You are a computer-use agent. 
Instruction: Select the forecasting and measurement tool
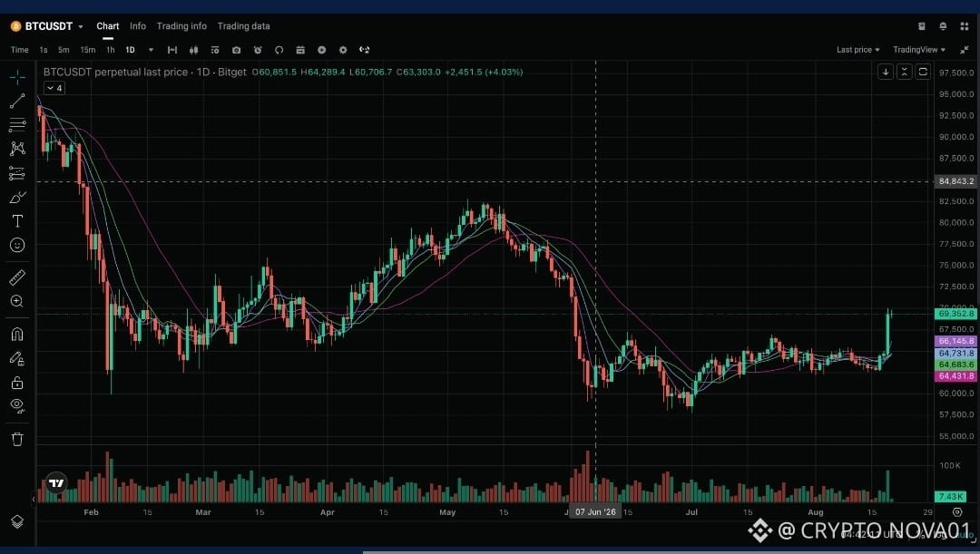[x=17, y=173]
